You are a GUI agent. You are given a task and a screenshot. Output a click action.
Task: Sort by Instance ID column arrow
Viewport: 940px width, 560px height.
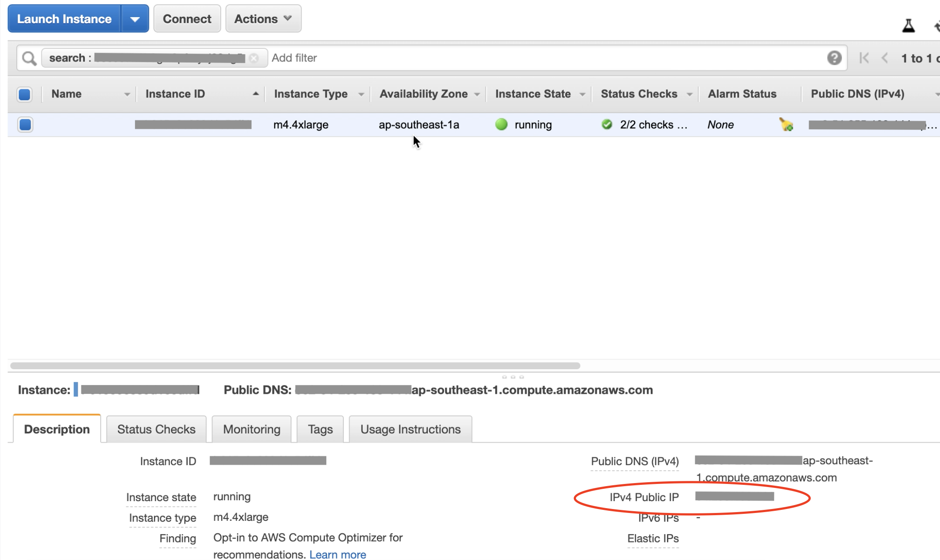click(x=255, y=94)
